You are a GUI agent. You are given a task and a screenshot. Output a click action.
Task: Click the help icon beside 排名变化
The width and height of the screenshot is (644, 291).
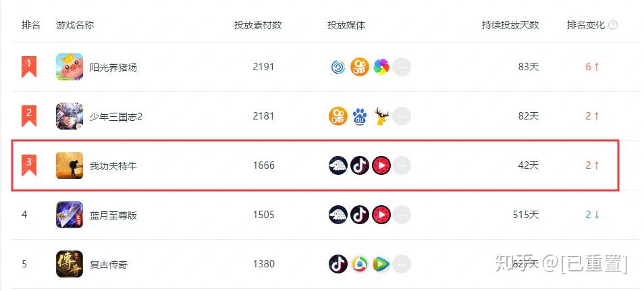pos(613,25)
